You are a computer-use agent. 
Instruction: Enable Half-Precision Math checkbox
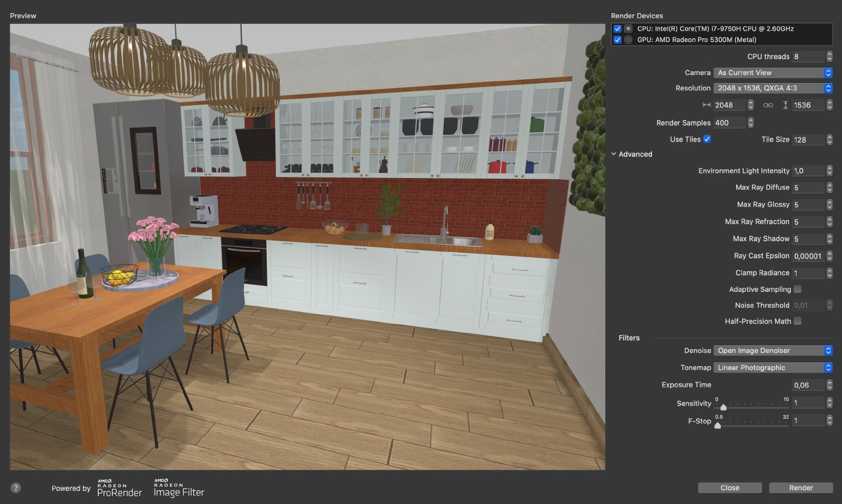point(797,321)
